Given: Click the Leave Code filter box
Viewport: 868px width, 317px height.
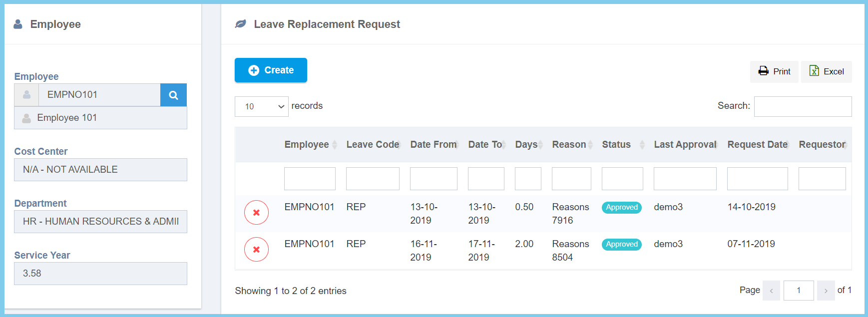Looking at the screenshot, I should 373,179.
